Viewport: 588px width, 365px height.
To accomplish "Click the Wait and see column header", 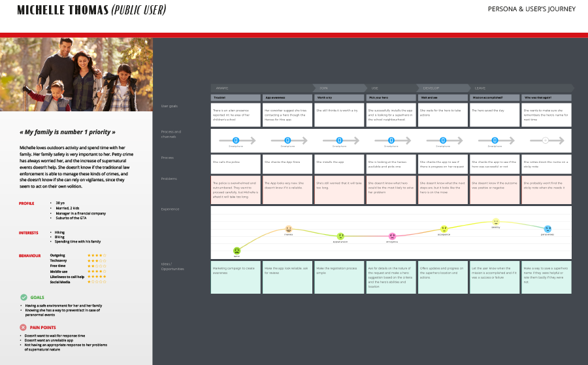I will (x=442, y=97).
